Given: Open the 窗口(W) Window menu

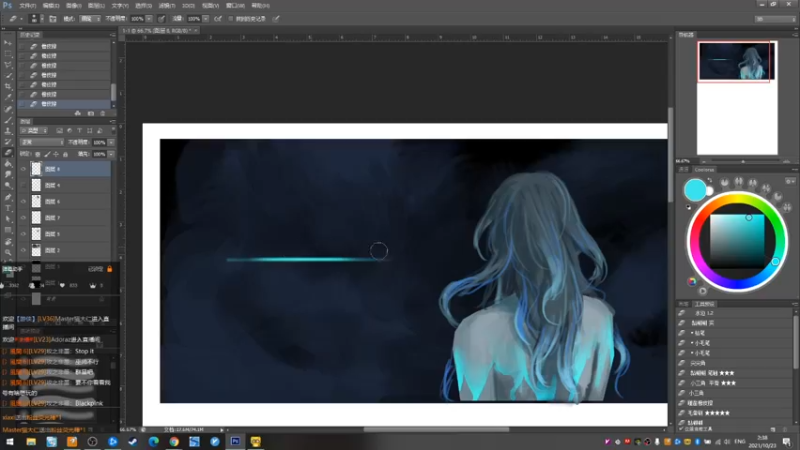Looking at the screenshot, I should (x=235, y=6).
